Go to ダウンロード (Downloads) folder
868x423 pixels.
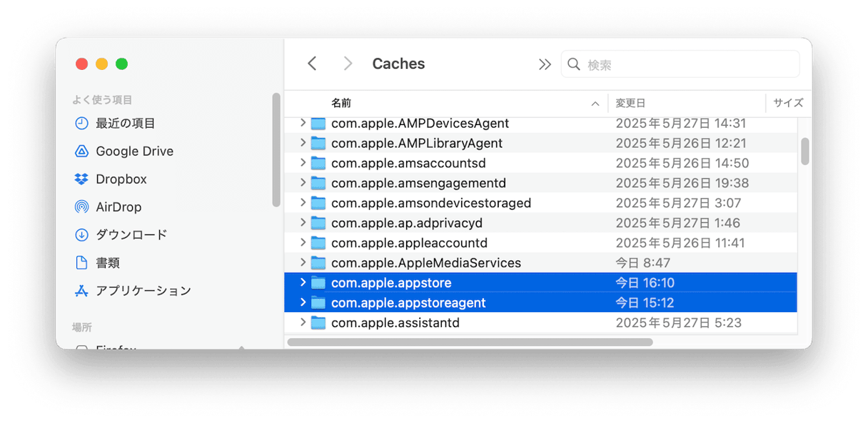(x=131, y=235)
